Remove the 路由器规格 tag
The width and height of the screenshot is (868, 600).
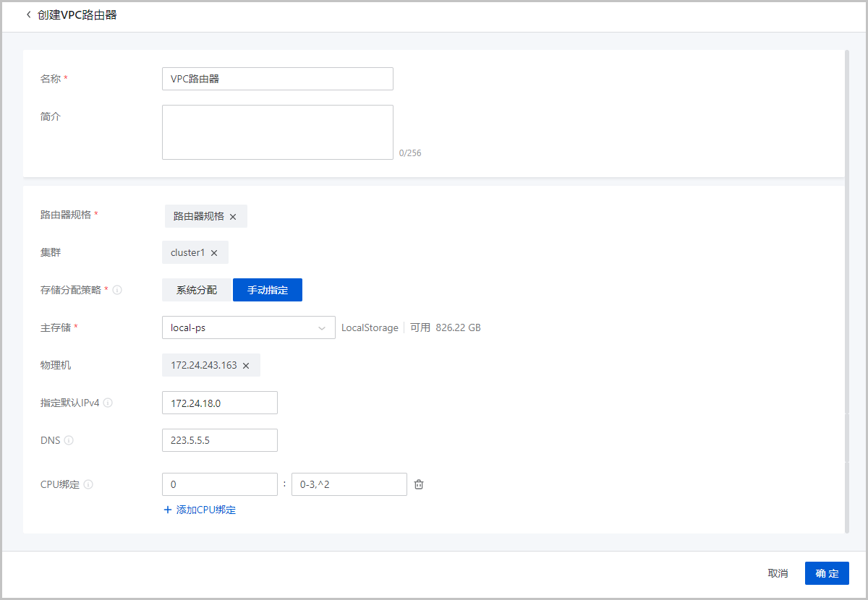click(233, 217)
